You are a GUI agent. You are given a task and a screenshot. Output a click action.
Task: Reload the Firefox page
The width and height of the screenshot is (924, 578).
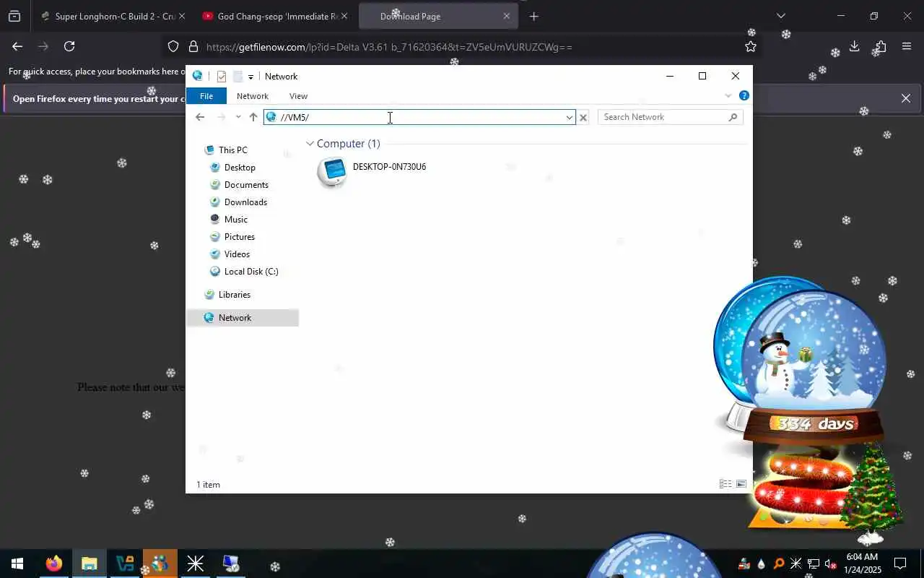[x=69, y=46]
